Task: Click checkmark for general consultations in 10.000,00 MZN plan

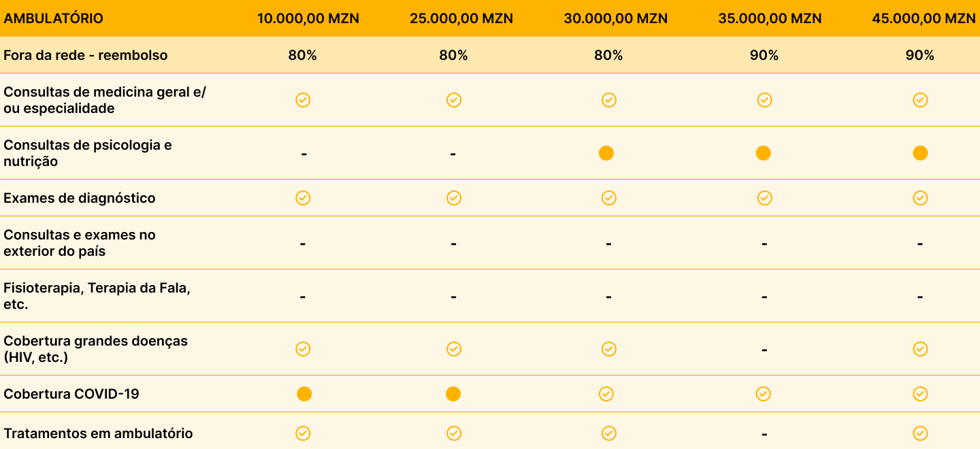Action: tap(303, 100)
